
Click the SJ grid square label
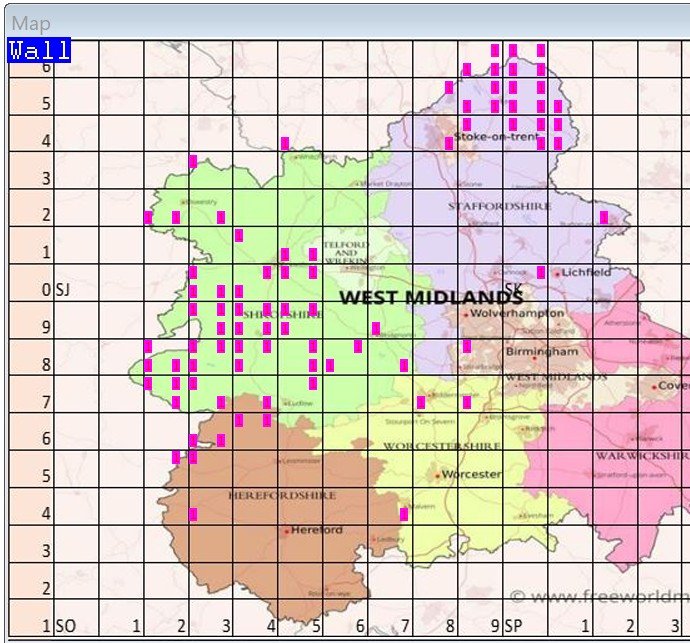pyautogui.click(x=62, y=290)
